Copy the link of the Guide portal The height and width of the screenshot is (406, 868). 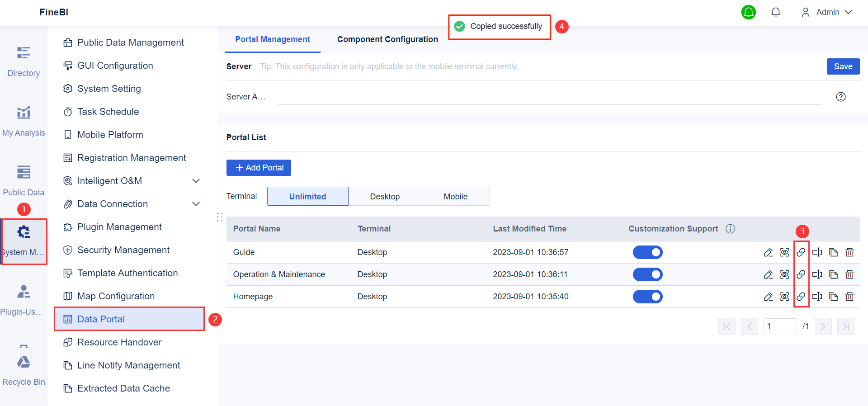801,252
